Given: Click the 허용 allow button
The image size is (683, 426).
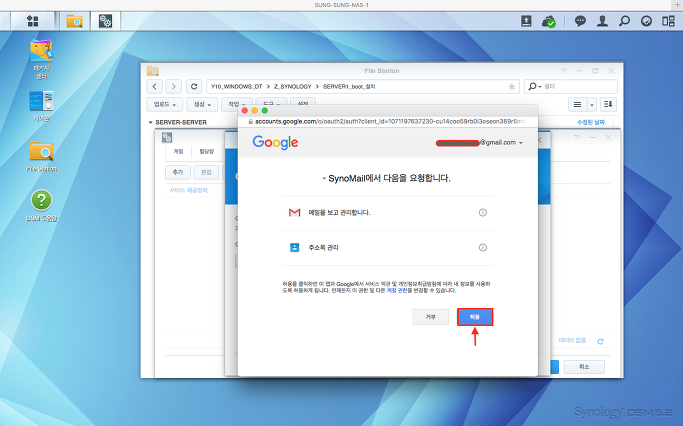Looking at the screenshot, I should click(x=475, y=317).
